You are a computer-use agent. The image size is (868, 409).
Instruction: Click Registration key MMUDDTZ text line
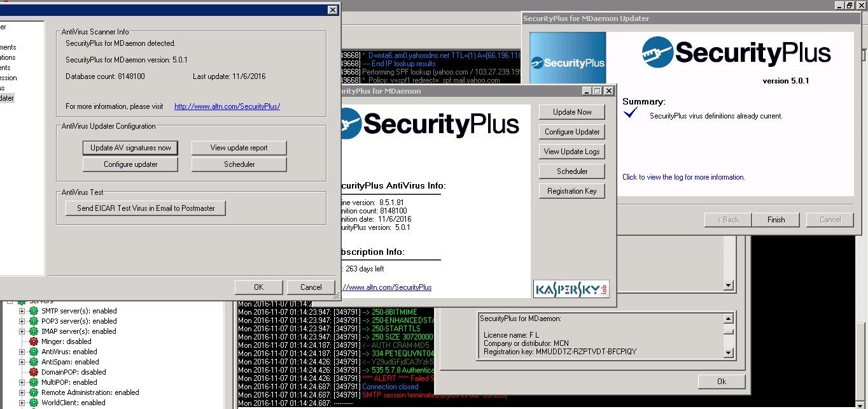(x=560, y=352)
